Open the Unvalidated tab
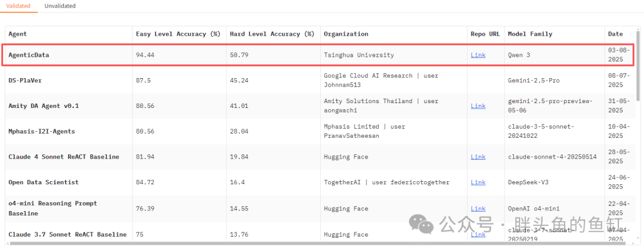 point(60,6)
